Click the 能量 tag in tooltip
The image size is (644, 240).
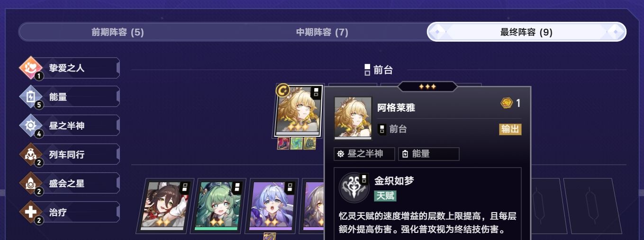coord(429,154)
